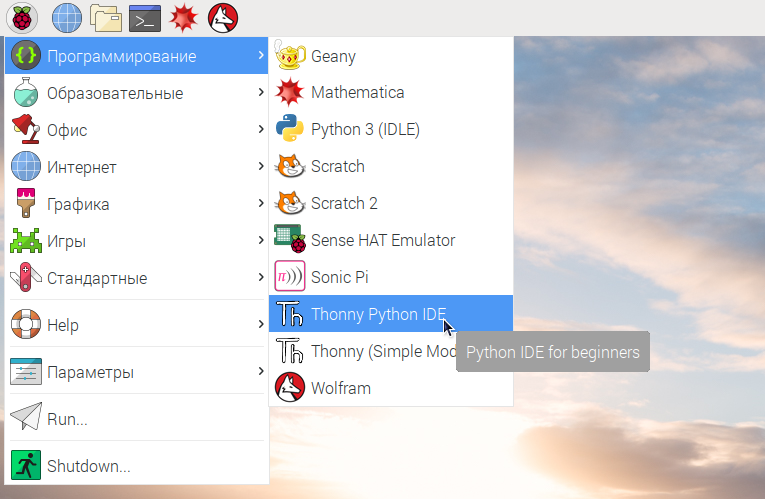The image size is (765, 499).
Task: Open the Параметры menu category
Action: pyautogui.click(x=137, y=372)
